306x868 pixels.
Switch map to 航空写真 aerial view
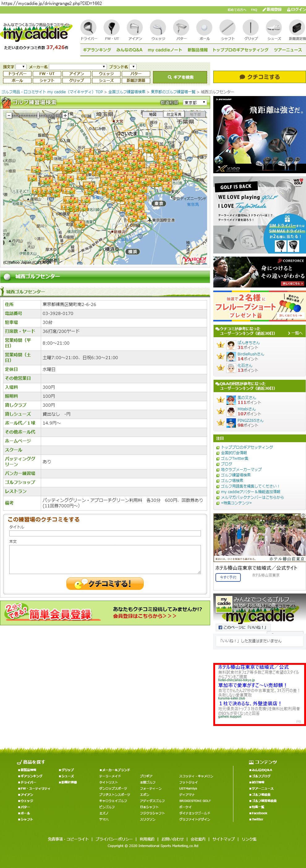tap(174, 115)
